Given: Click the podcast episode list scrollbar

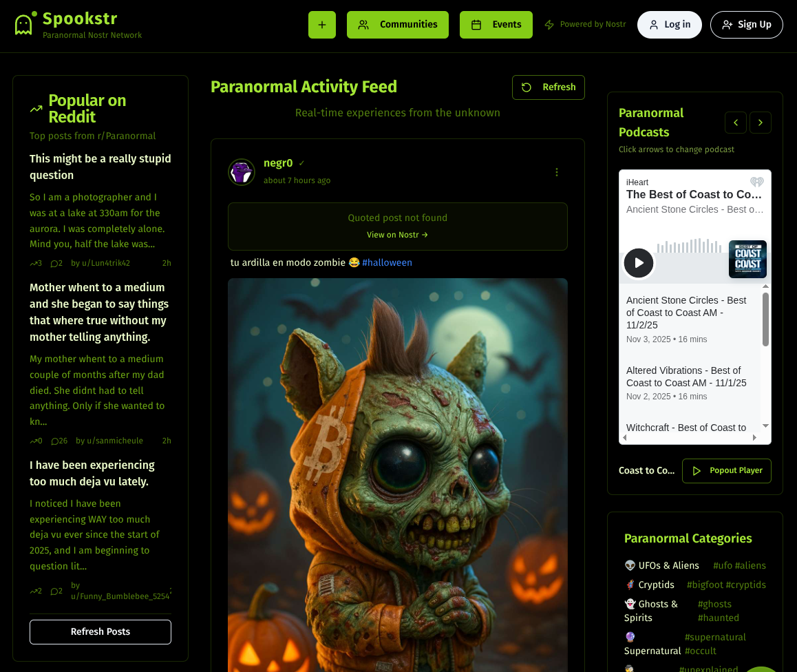Looking at the screenshot, I should 765,319.
